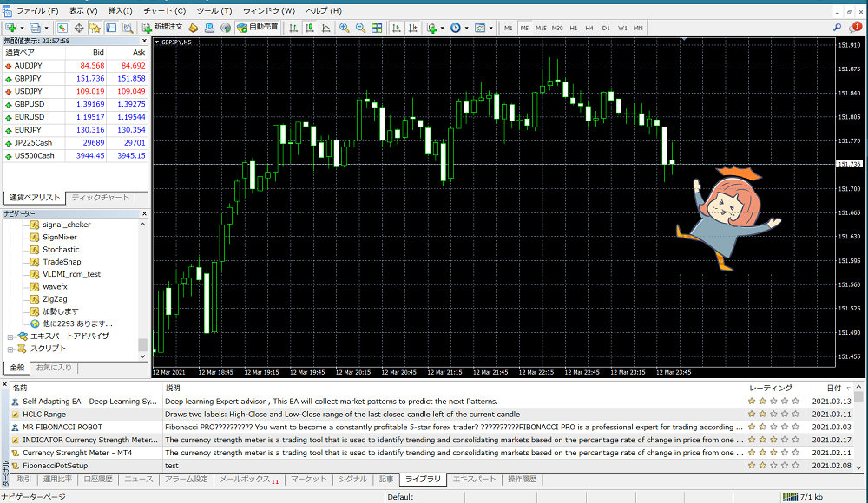Toggle the Navigator folder-star icon
Viewport: 868px width, 503px height.
[95, 28]
